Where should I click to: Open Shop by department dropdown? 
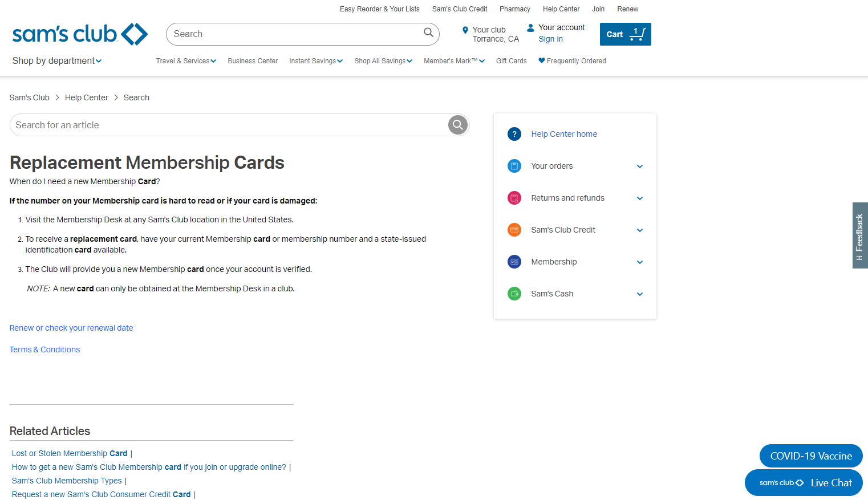[x=57, y=61]
